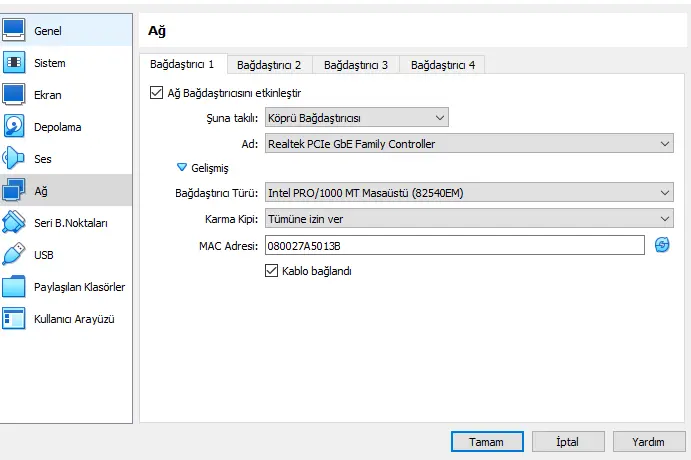Open the Paylaşılan Klasörler folder icon
Image resolution: width=691 pixels, height=460 pixels.
pos(14,286)
